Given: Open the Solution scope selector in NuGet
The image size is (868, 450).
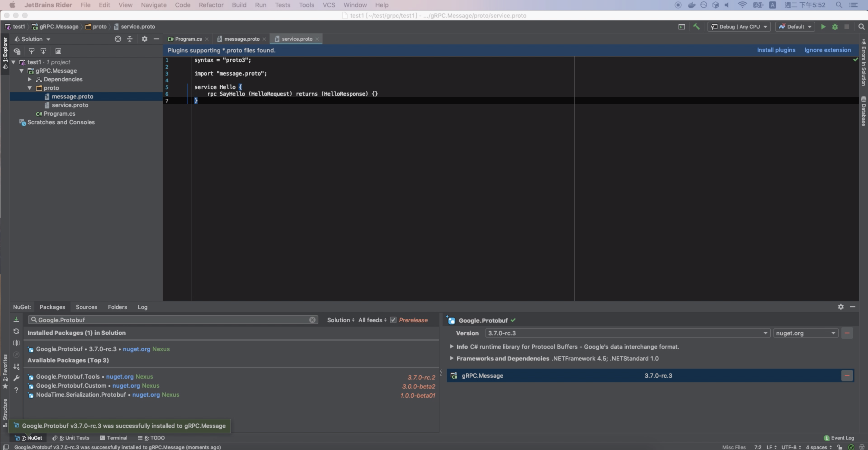Looking at the screenshot, I should point(341,320).
